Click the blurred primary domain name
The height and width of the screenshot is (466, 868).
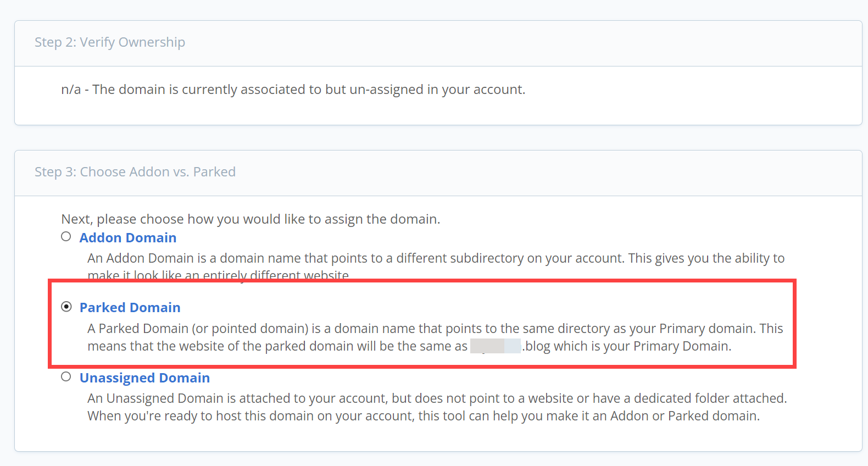click(x=494, y=346)
